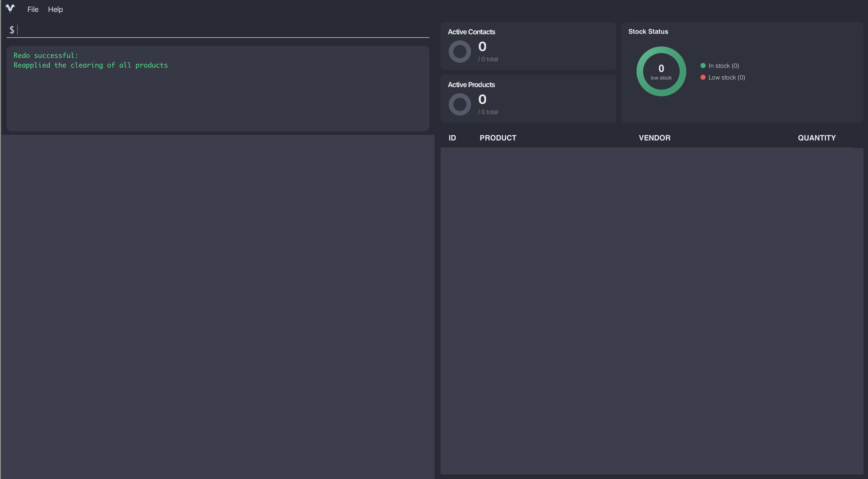This screenshot has height=479, width=868.
Task: Click the app logo icon
Action: (10, 9)
